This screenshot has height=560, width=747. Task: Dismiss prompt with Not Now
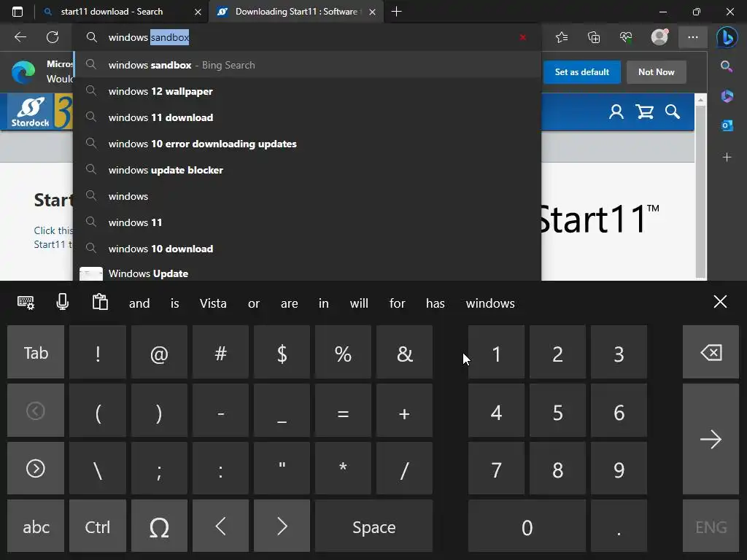tap(656, 72)
